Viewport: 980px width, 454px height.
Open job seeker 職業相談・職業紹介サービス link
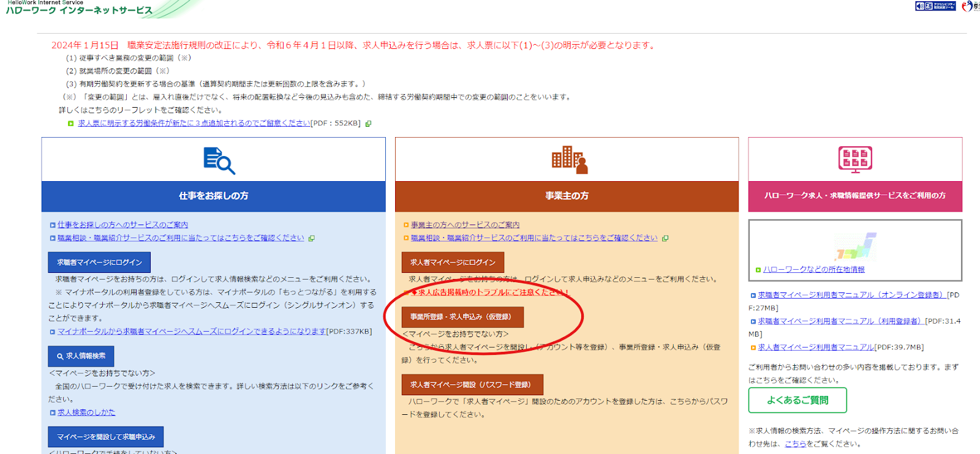coord(181,238)
